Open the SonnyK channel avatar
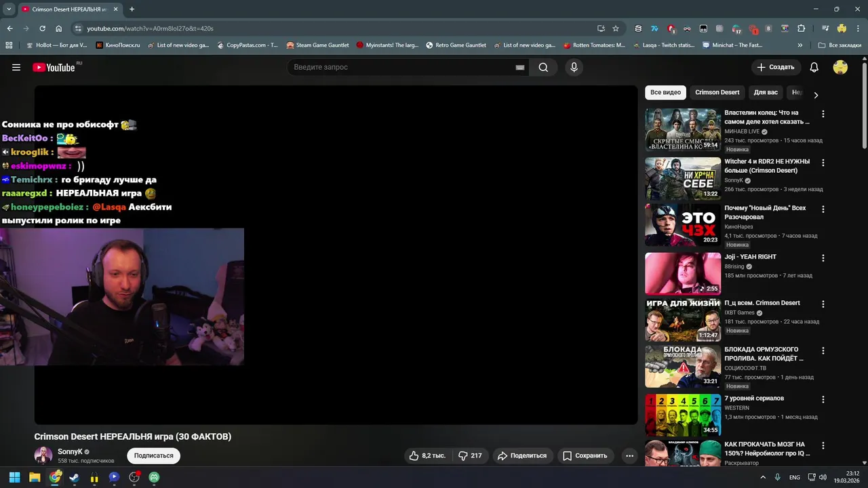 (x=43, y=455)
